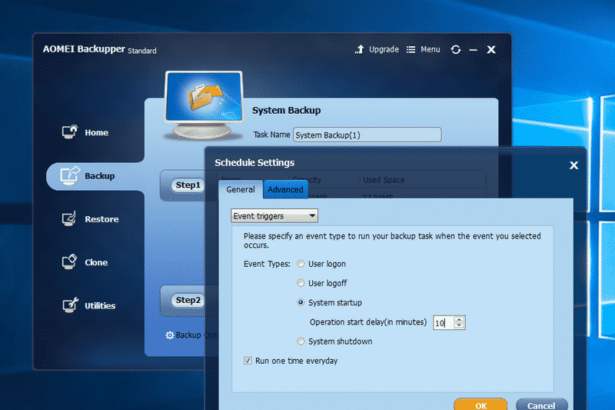This screenshot has height=410, width=615.
Task: Click the Backup Options gear icon
Action: [x=169, y=335]
